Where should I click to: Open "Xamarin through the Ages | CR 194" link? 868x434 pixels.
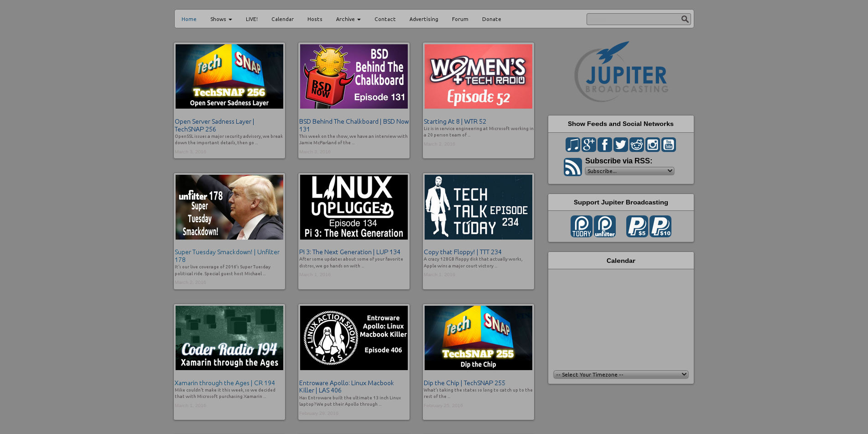[225, 383]
